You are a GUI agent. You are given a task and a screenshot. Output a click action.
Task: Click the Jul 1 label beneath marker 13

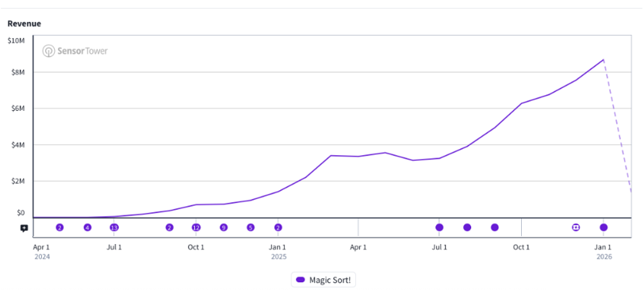point(114,247)
